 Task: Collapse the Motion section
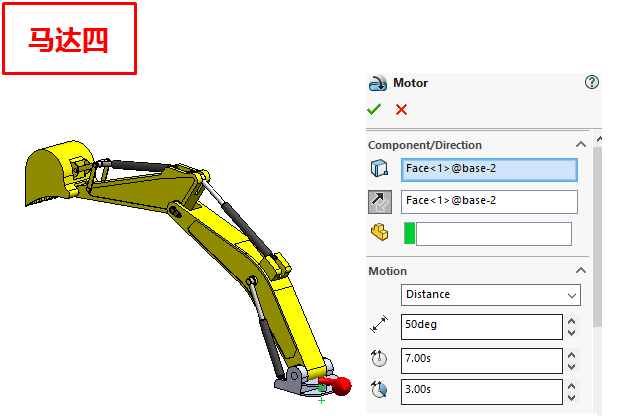point(581,270)
